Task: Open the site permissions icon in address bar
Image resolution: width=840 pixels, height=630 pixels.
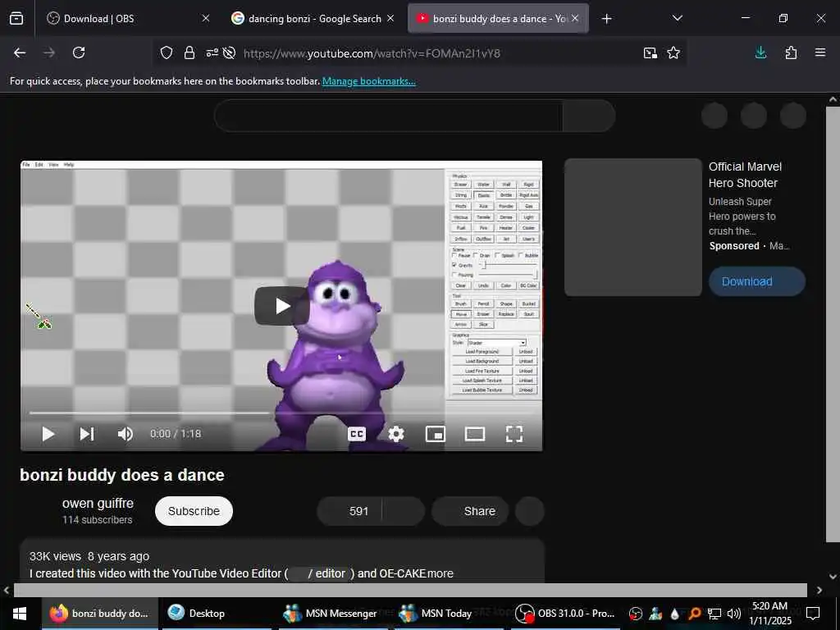Action: (x=212, y=53)
